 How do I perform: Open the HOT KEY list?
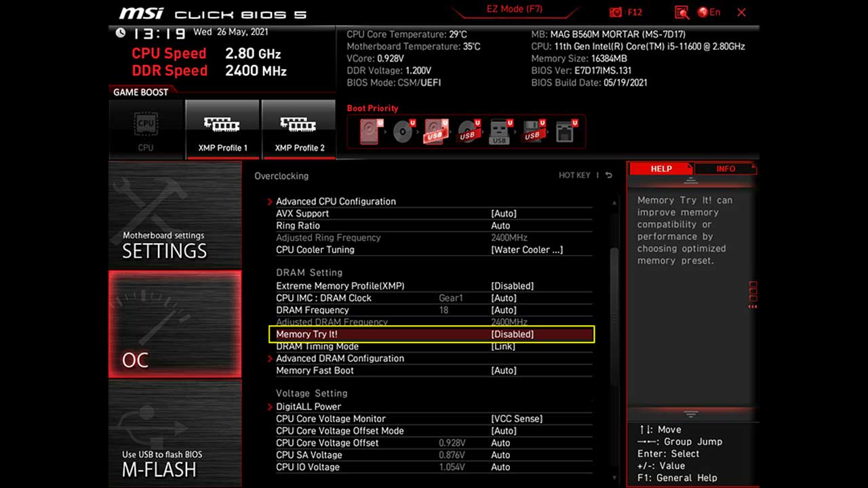click(574, 175)
